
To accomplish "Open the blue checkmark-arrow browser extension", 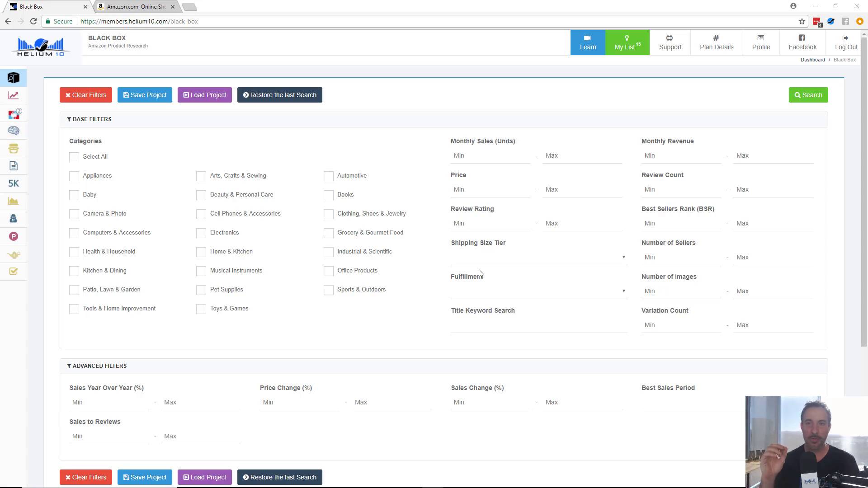I will (831, 21).
